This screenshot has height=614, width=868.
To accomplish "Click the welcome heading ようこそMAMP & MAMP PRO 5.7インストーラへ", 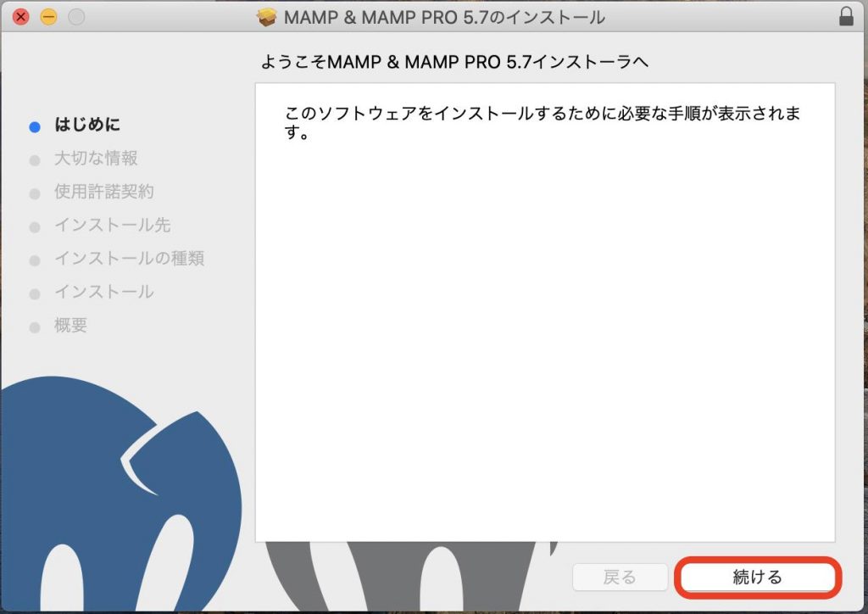I will [x=454, y=61].
